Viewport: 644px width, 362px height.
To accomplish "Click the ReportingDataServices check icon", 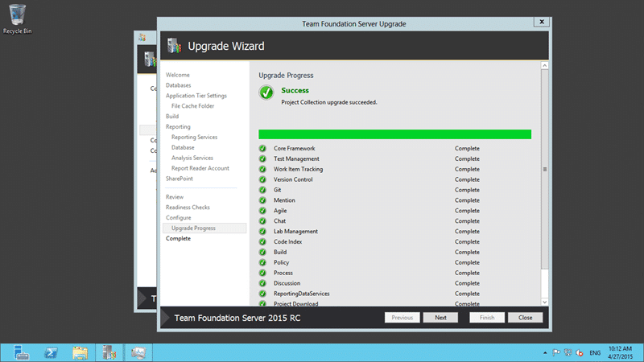I will coord(262,294).
